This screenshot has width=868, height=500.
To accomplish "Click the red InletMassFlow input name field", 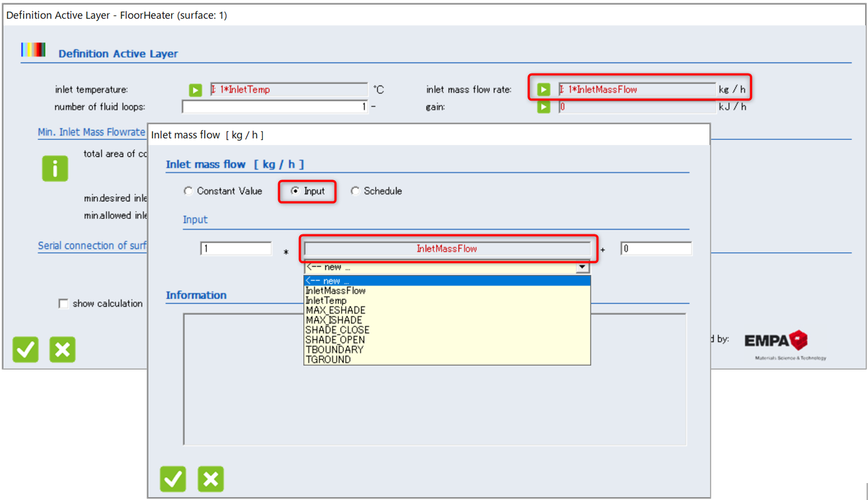I will [447, 248].
